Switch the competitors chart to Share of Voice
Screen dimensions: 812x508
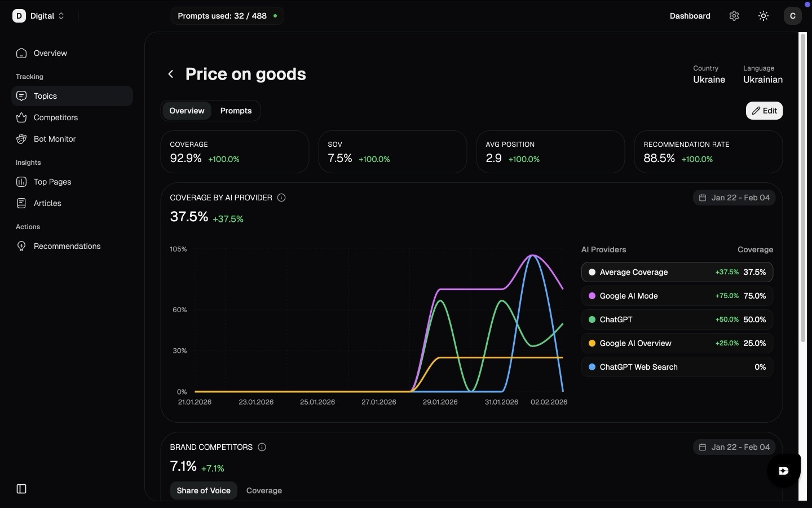(x=204, y=491)
